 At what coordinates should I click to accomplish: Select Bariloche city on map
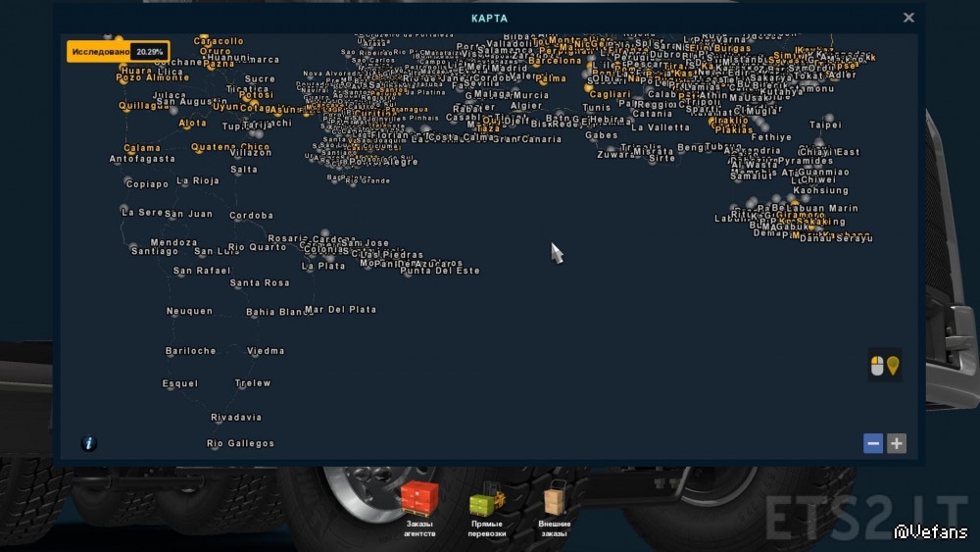click(191, 351)
